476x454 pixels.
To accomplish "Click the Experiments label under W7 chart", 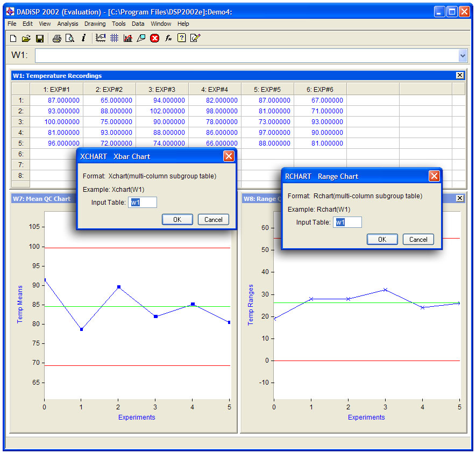I will (x=137, y=417).
